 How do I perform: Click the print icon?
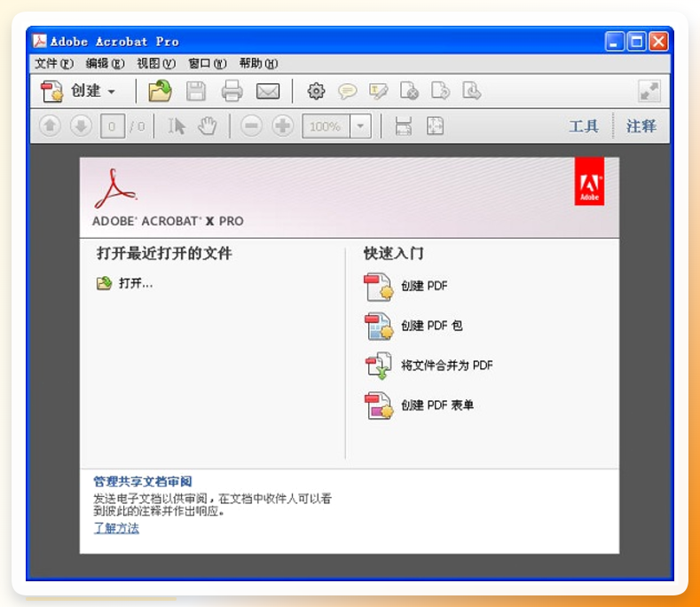pyautogui.click(x=232, y=91)
